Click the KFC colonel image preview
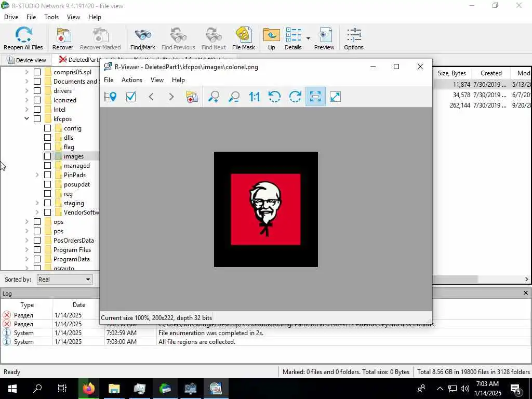Image resolution: width=532 pixels, height=399 pixels. tap(266, 209)
